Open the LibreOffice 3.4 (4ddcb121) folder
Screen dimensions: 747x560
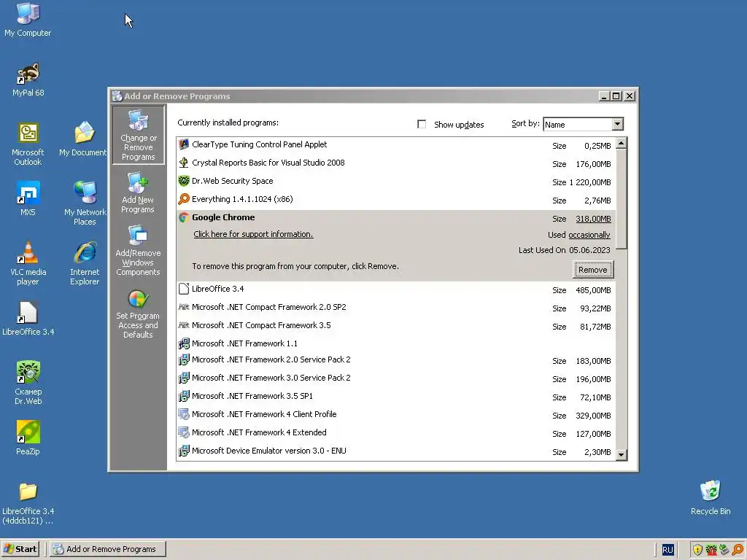[28, 503]
